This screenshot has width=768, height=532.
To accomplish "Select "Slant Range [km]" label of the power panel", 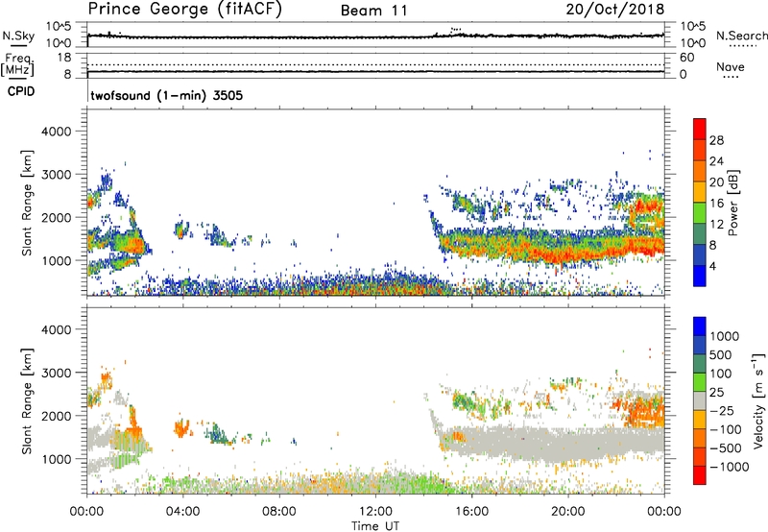I will (27, 203).
